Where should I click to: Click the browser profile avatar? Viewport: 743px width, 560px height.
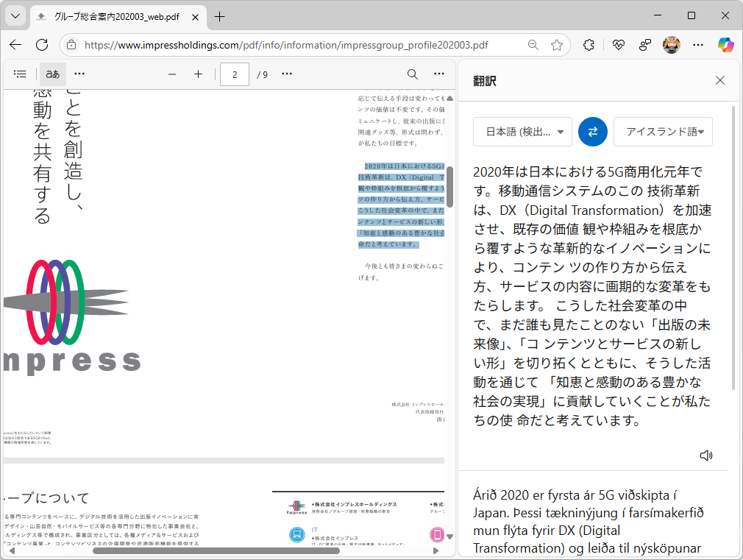tap(672, 45)
